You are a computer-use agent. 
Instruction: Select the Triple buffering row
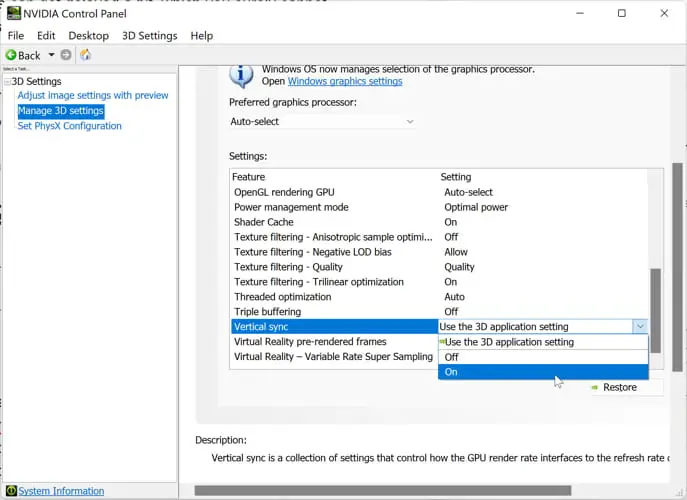click(439, 312)
